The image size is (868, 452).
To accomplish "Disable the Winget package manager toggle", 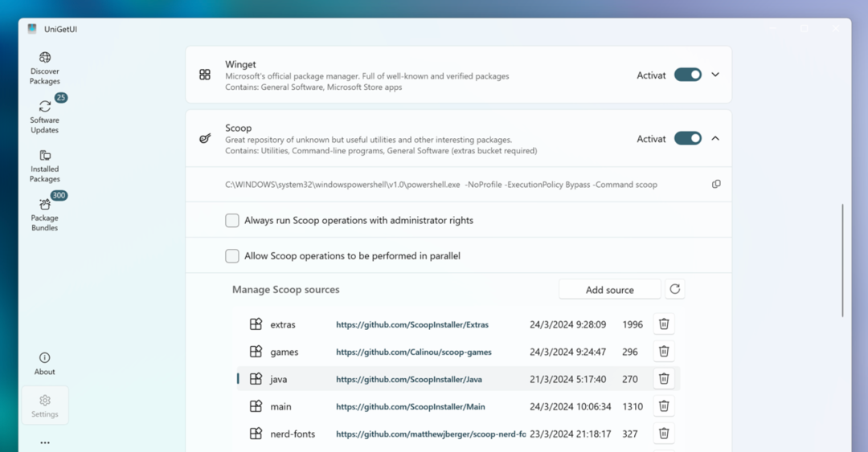I will coord(688,75).
